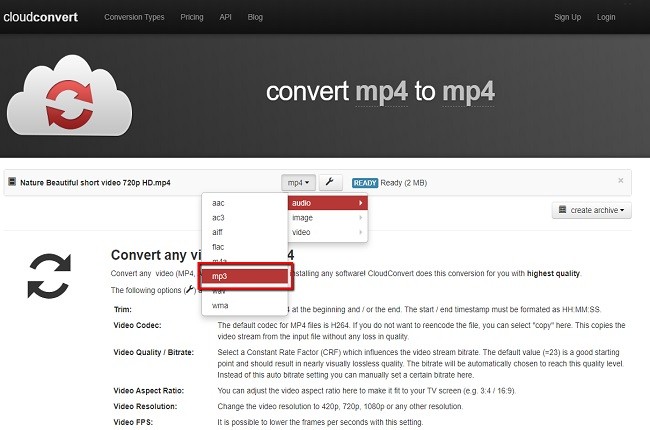Open the Blog page
Viewport: 650px width, 430px height.
point(255,17)
